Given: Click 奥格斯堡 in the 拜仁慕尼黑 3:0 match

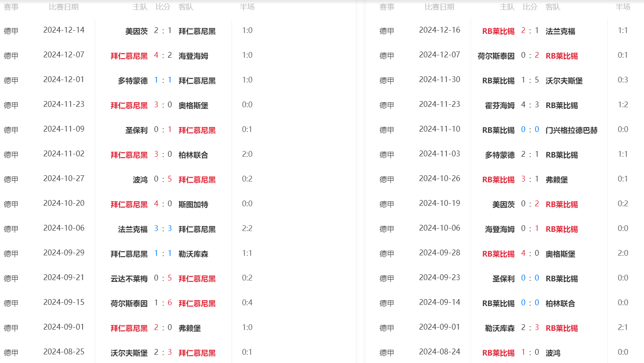Looking at the screenshot, I should pos(193,106).
